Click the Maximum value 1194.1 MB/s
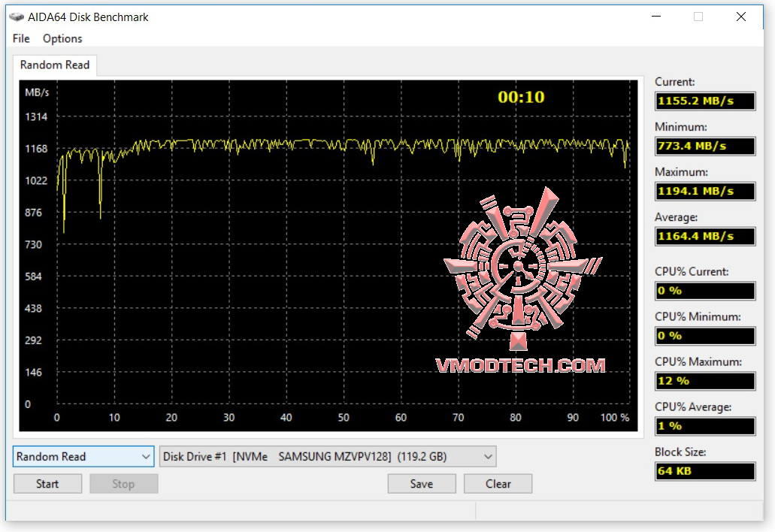 click(705, 191)
